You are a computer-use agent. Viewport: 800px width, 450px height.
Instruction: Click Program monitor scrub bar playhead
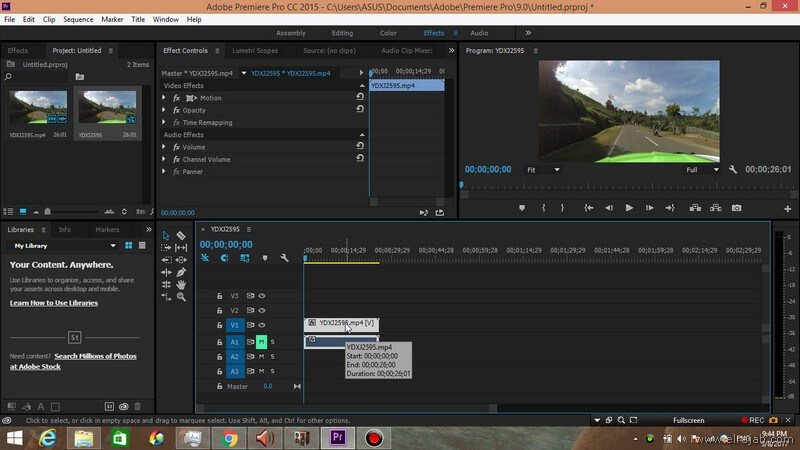coord(461,185)
